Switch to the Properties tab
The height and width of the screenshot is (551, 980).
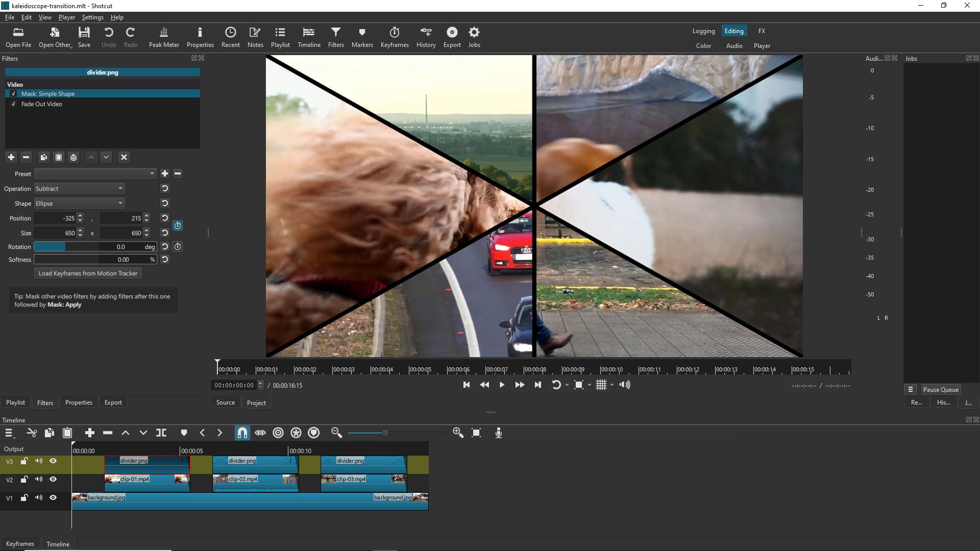pyautogui.click(x=79, y=403)
